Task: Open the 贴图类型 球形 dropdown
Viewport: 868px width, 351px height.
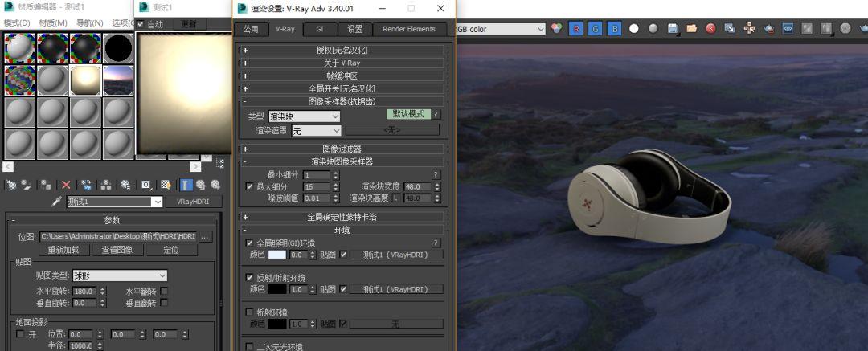Action: click(x=120, y=275)
